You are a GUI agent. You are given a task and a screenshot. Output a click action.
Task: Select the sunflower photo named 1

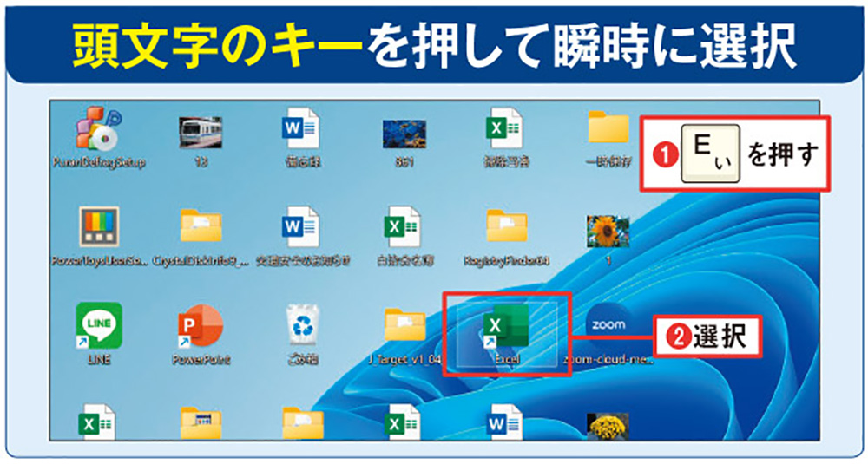tap(608, 232)
